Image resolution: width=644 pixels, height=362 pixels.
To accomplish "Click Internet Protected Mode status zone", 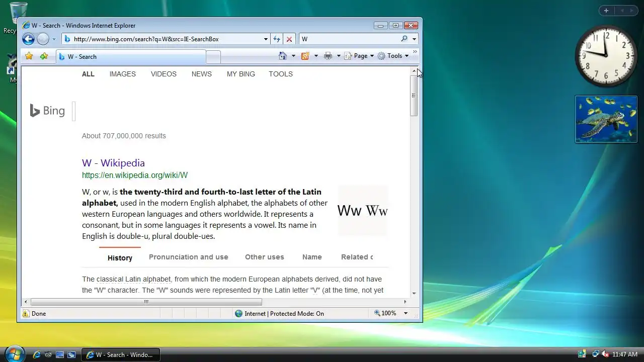I will [x=280, y=313].
